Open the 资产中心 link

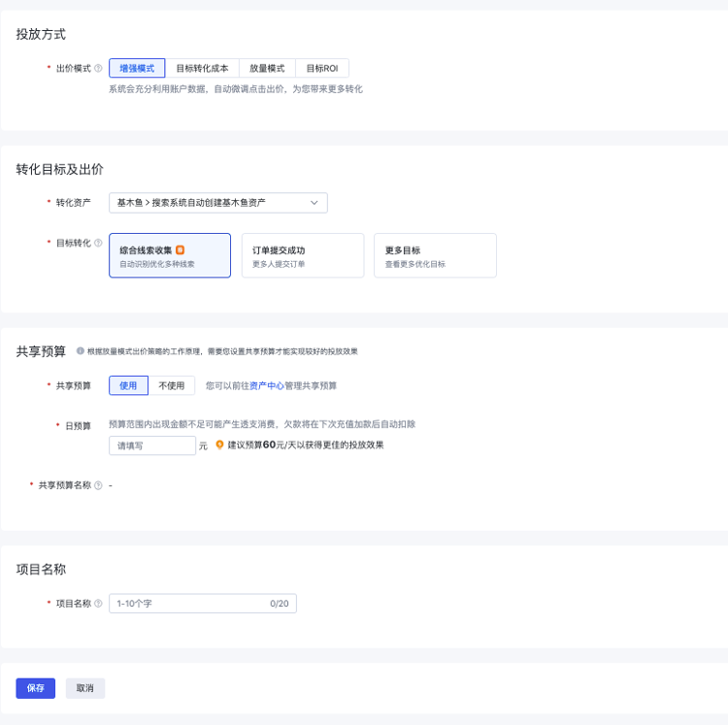266,386
